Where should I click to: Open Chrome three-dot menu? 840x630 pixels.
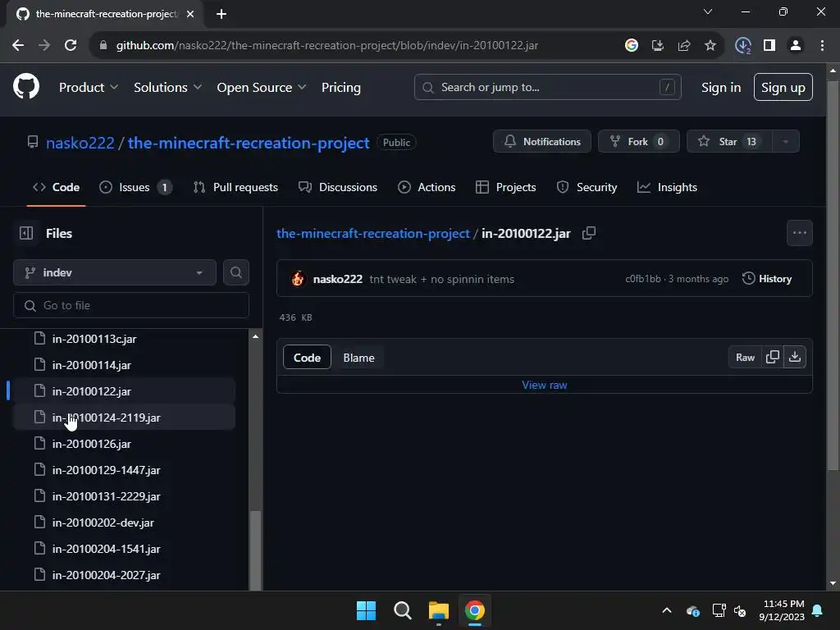click(x=822, y=46)
